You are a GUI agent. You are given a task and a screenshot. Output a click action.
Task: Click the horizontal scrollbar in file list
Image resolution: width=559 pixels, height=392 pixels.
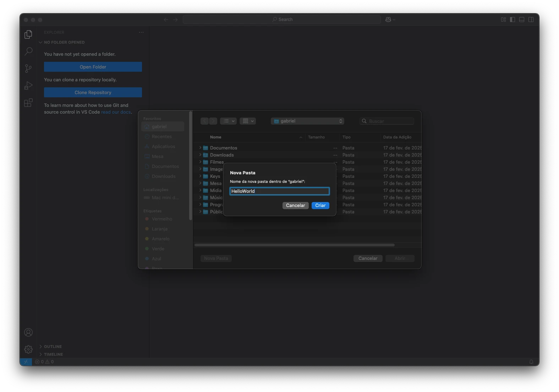coord(294,245)
